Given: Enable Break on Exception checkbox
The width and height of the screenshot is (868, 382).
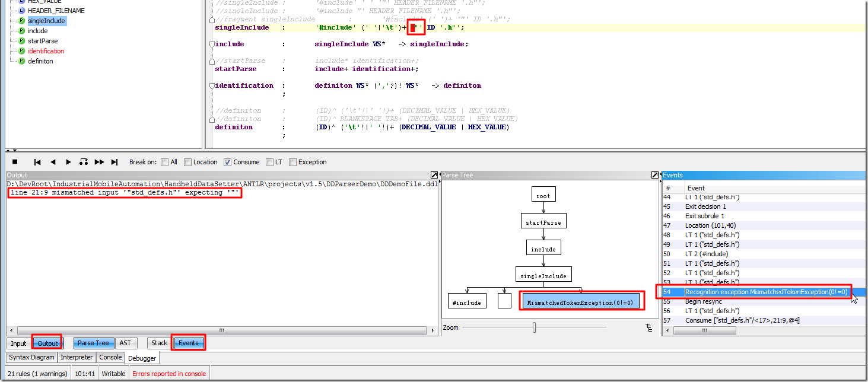Looking at the screenshot, I should coord(292,162).
